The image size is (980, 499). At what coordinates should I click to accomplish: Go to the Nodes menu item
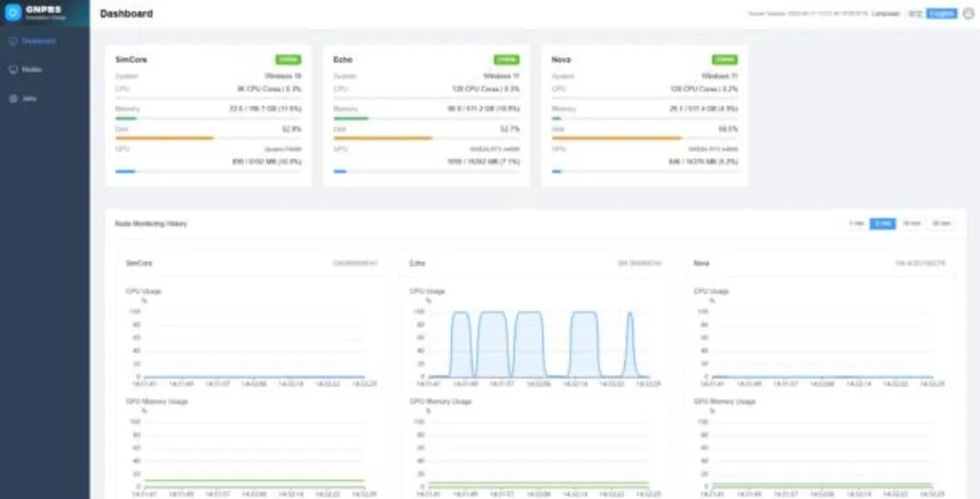[x=32, y=70]
